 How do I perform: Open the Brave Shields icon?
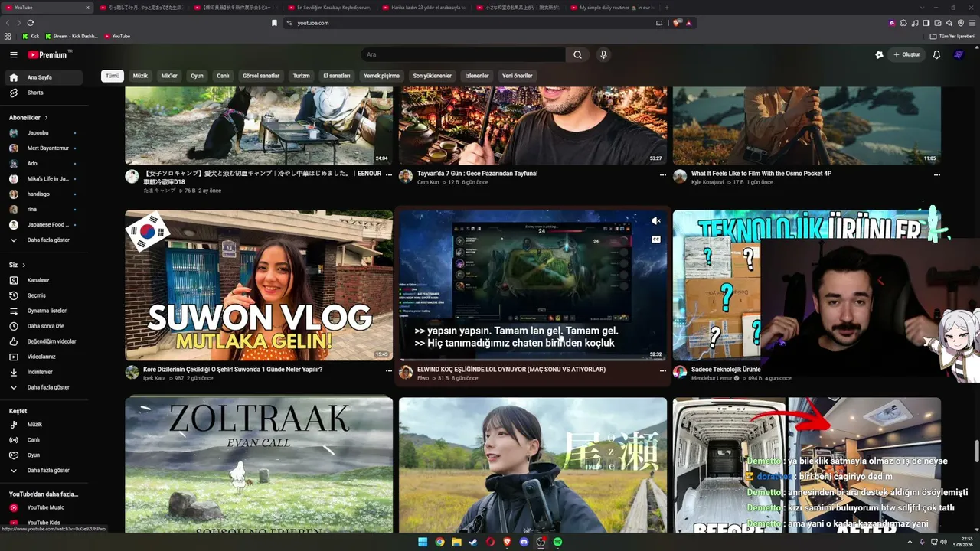[x=677, y=23]
